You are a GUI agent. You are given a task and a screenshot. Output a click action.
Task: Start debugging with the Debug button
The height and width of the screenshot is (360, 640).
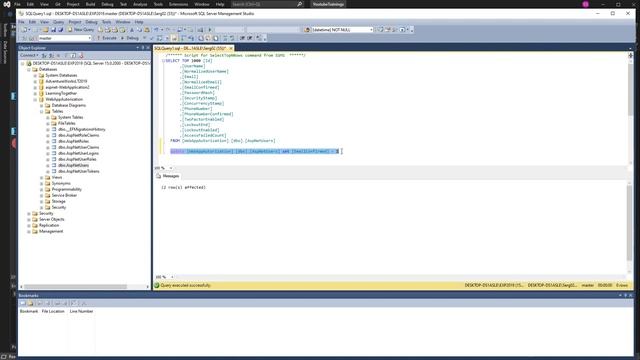[130, 38]
